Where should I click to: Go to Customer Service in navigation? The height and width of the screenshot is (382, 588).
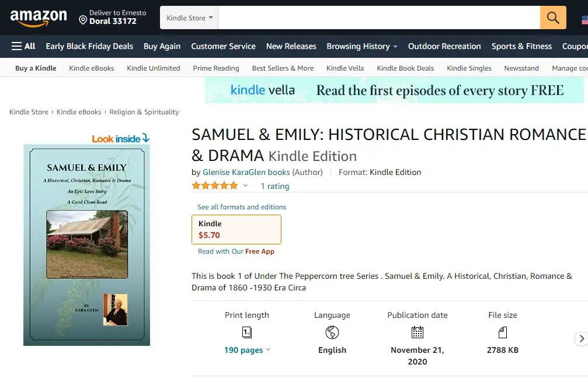click(x=223, y=46)
